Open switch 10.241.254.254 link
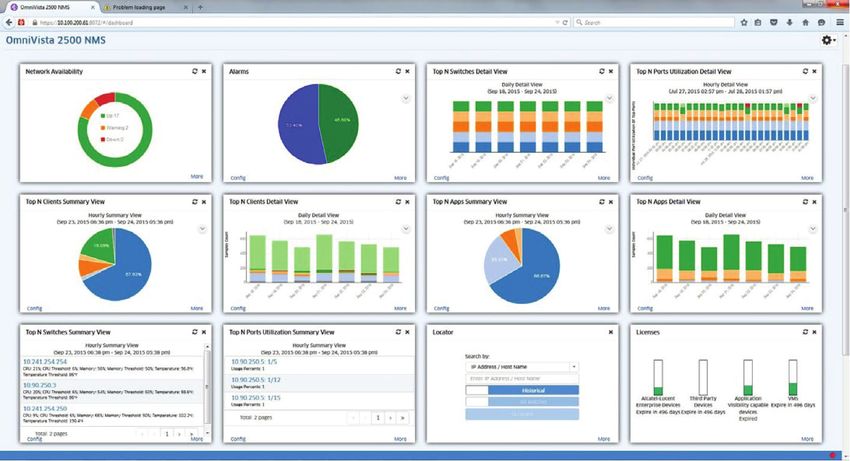 point(45,361)
